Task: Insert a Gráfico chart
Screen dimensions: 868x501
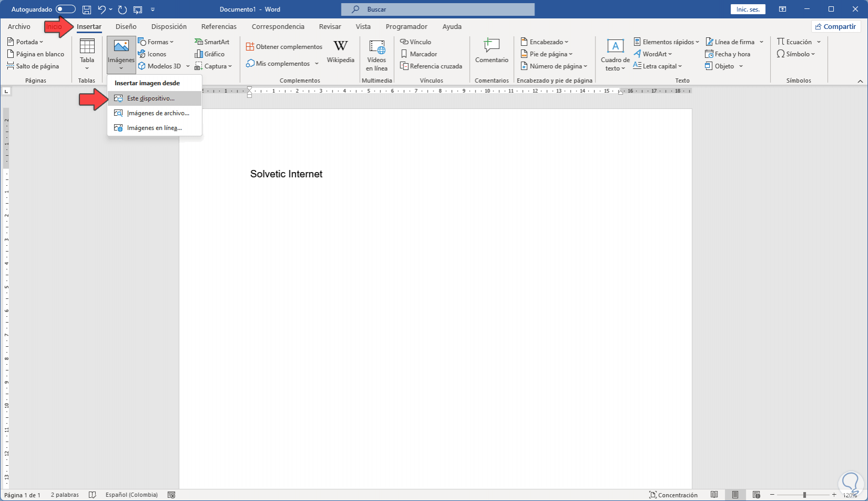Action: click(x=209, y=54)
